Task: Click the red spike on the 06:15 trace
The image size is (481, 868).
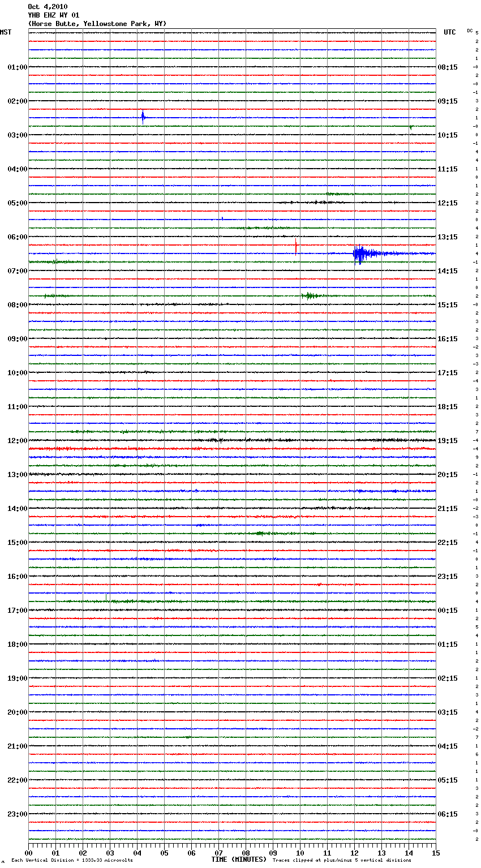Action: [296, 246]
